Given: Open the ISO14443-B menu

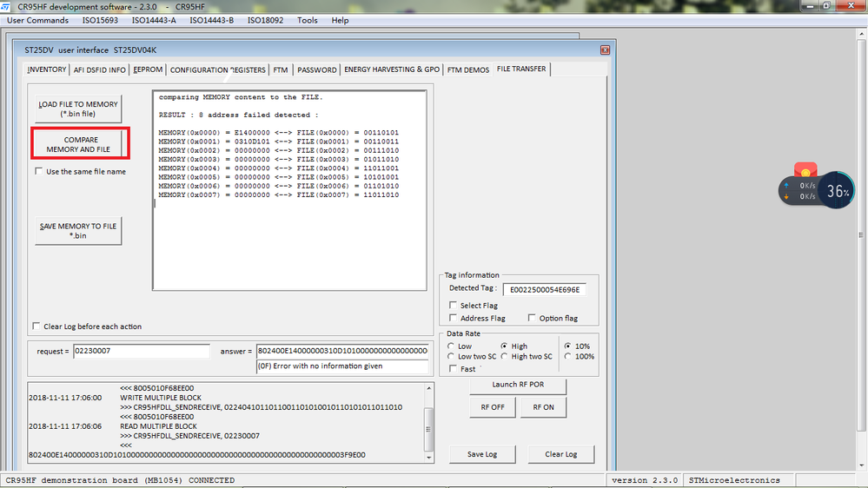Looking at the screenshot, I should [211, 20].
